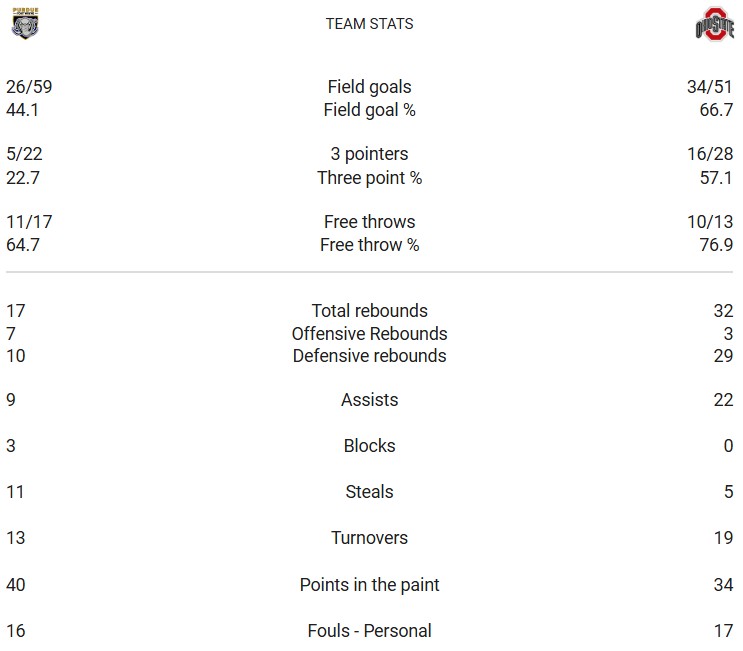
Task: Click the Ohio State team logo
Action: click(x=714, y=24)
